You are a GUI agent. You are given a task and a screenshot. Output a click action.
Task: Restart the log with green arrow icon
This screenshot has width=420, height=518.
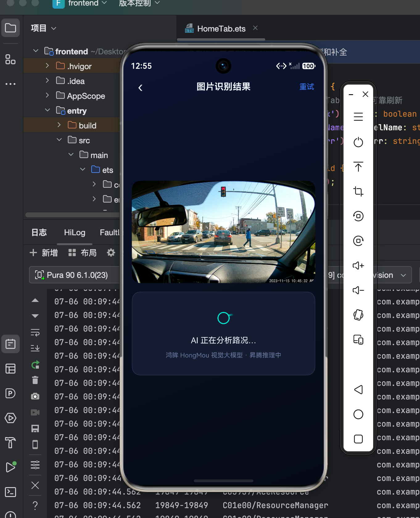tap(35, 365)
